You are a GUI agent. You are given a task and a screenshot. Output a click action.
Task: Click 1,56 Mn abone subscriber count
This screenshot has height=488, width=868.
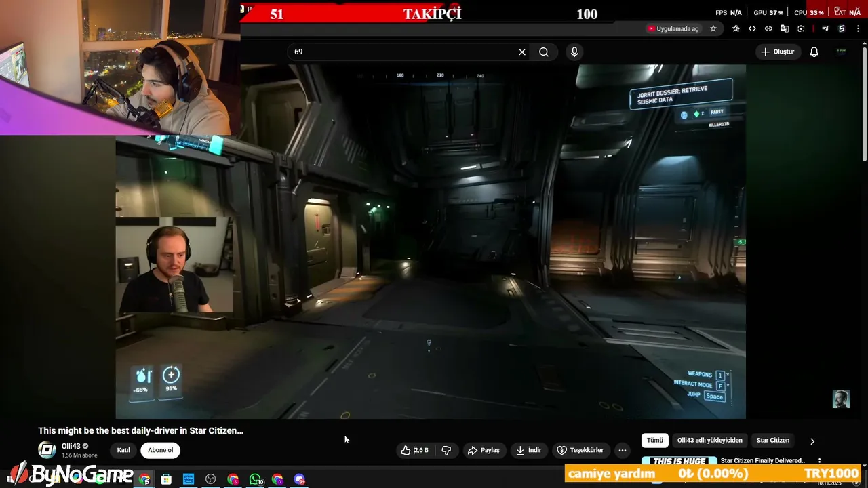[79, 455]
